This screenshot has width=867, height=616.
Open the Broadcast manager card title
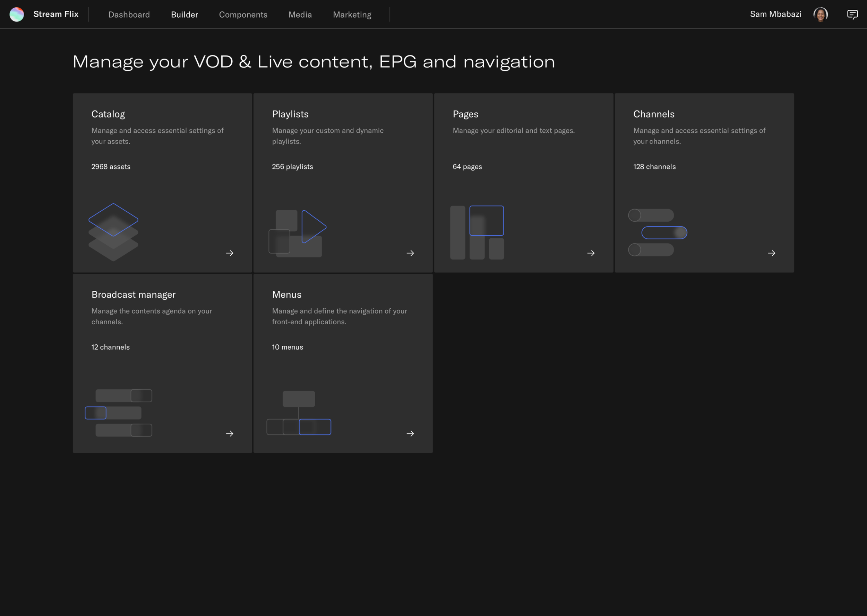[x=133, y=295]
